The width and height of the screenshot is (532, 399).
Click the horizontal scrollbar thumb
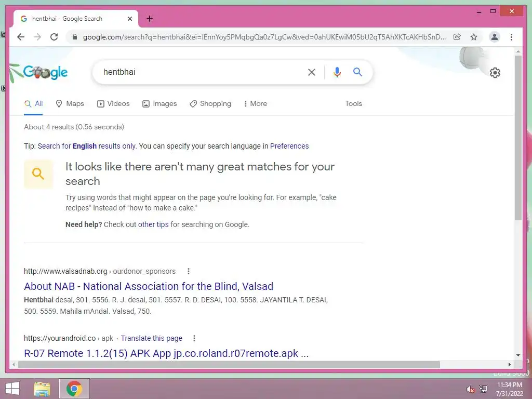229,364
